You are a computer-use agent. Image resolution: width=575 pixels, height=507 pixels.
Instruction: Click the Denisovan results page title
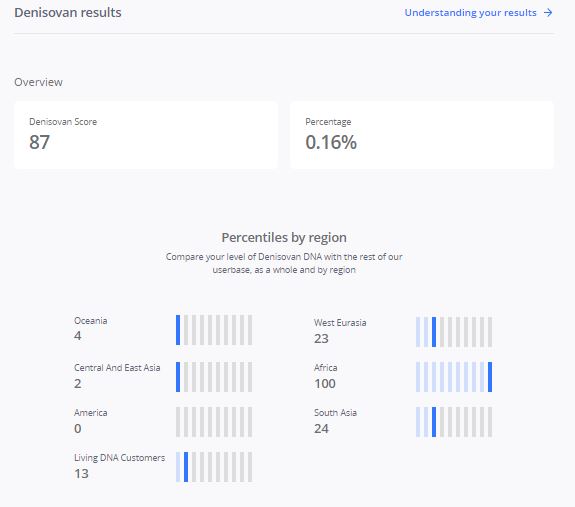click(x=68, y=12)
